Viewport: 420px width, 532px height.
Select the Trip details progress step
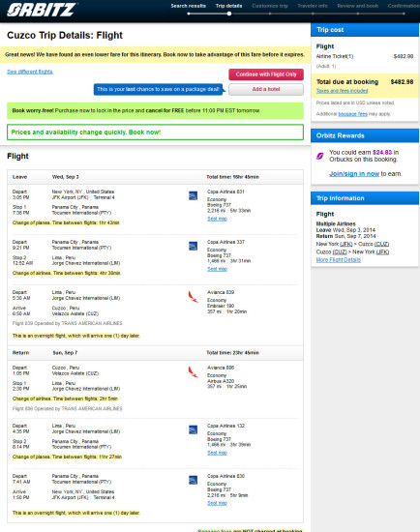[228, 6]
